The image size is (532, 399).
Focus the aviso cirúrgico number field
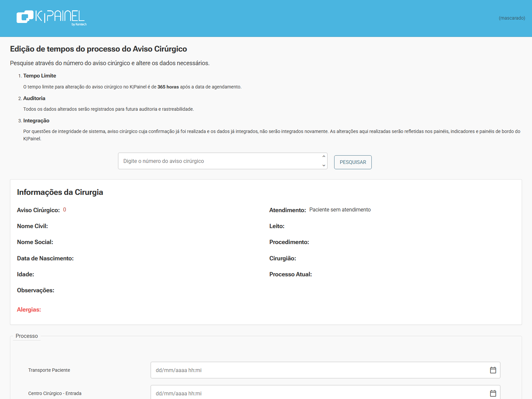(x=222, y=161)
